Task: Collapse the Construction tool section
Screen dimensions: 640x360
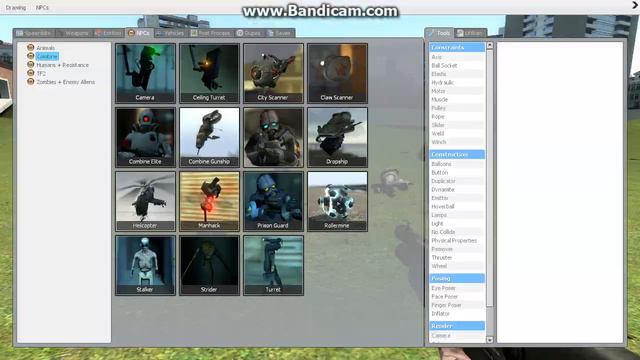Action: [x=457, y=154]
